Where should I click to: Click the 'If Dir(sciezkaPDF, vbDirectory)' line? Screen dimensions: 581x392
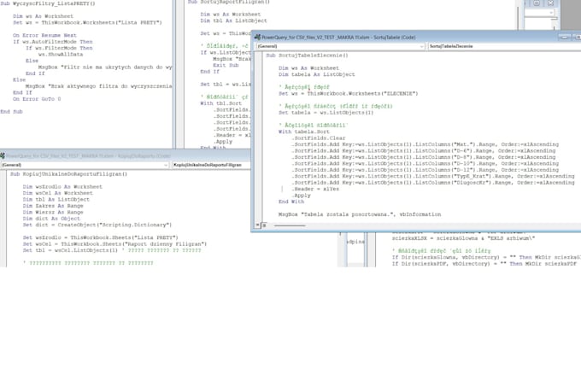pyautogui.click(x=484, y=264)
